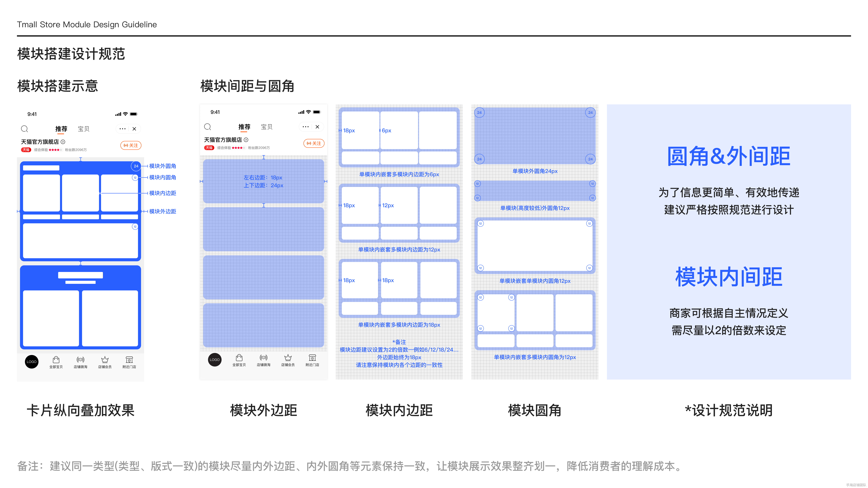
Task: Click 店铺微淘 icon in leftmost phone mockup
Action: point(80,359)
